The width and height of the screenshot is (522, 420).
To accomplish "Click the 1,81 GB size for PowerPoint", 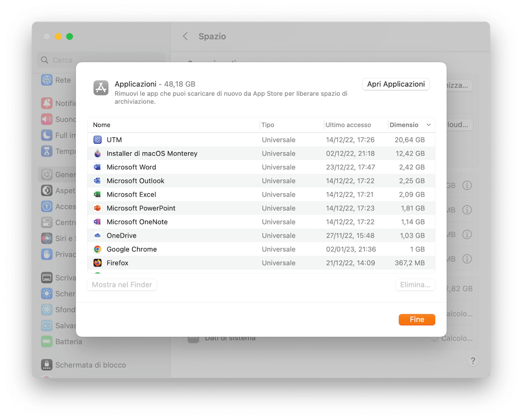I will 412,208.
